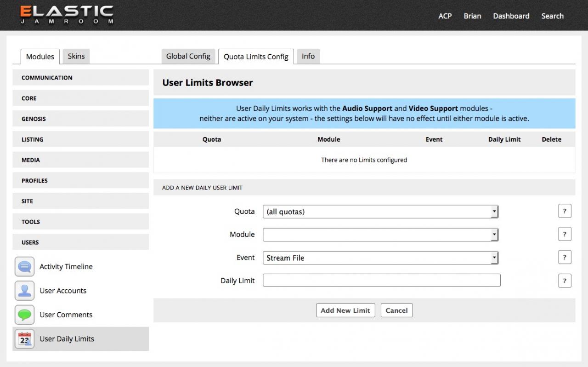Image resolution: width=588 pixels, height=367 pixels.
Task: Expand the MEDIA module category
Action: click(81, 160)
